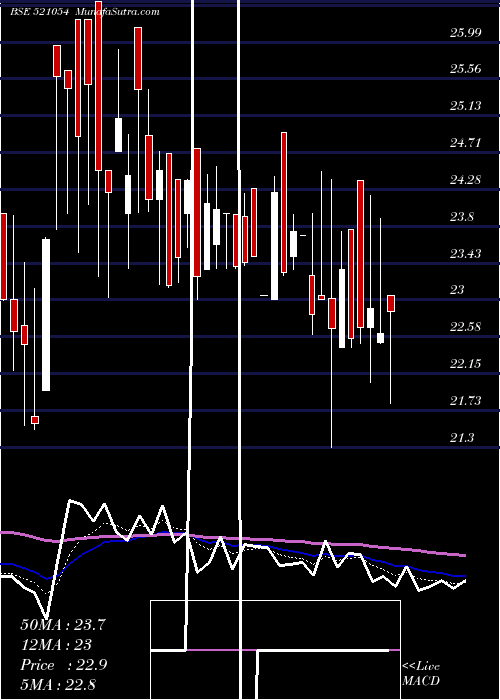500x700 pixels.
Task: Click the 22.58 price axis label
Action: point(466,327)
